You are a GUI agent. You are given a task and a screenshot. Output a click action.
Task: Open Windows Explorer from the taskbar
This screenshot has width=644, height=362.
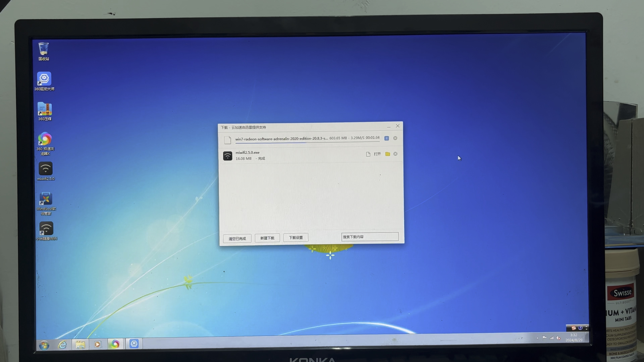point(80,345)
